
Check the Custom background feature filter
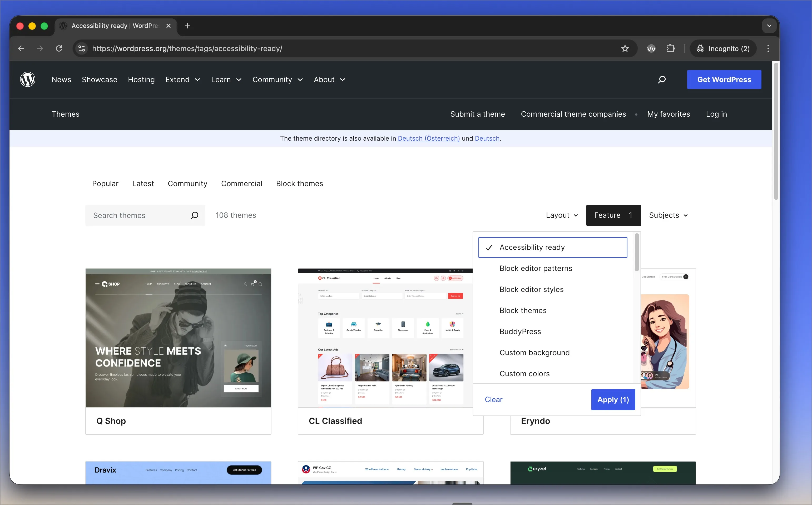pyautogui.click(x=534, y=352)
